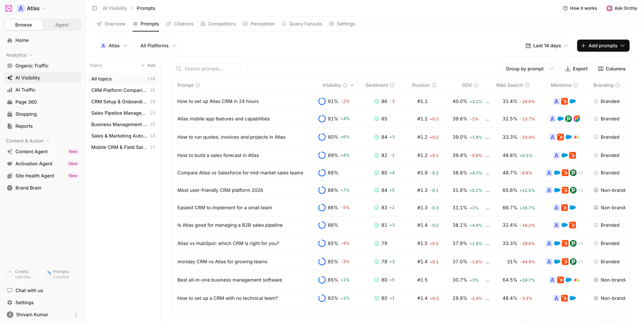Viewport: 644px width, 324px height.
Task: Click the SOV column info icon
Action: tap(476, 85)
